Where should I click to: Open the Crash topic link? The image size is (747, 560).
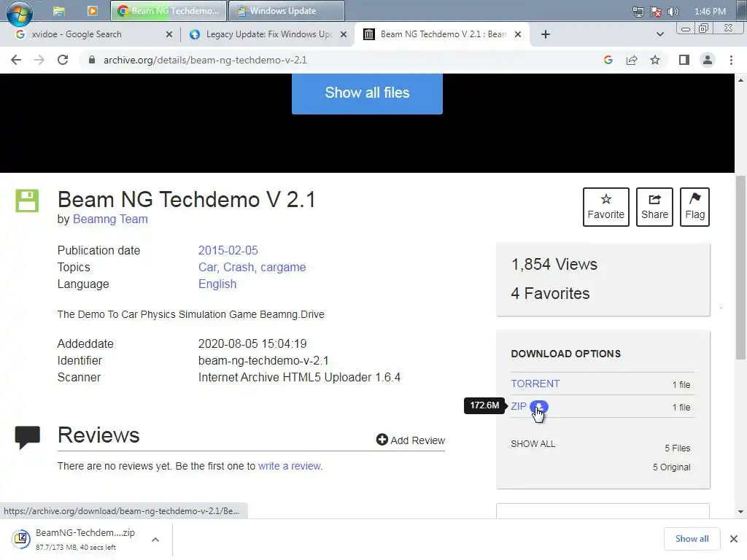239,267
